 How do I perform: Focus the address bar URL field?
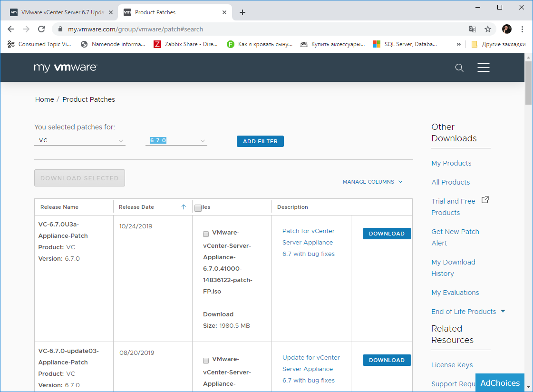262,29
